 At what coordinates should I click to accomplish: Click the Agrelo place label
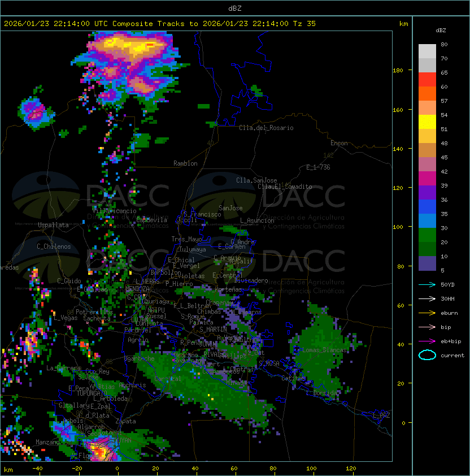point(138,340)
